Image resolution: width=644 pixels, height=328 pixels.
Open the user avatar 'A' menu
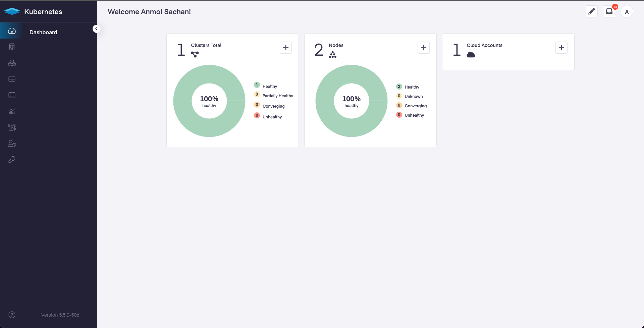point(627,12)
